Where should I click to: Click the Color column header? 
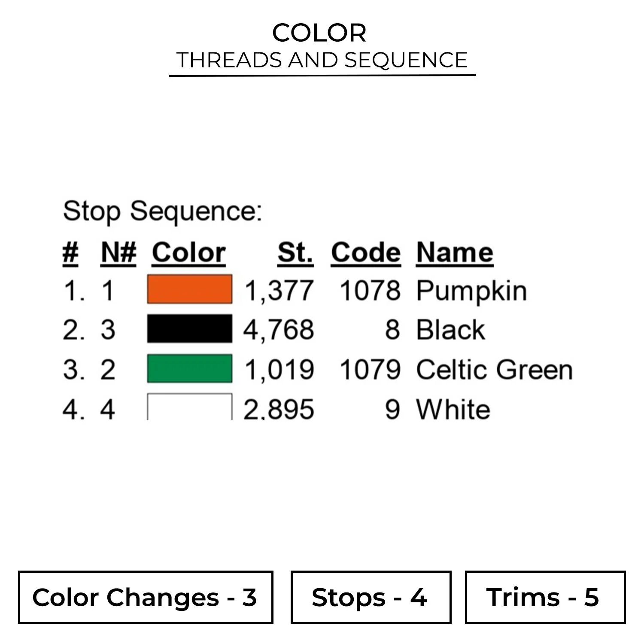[x=188, y=252]
